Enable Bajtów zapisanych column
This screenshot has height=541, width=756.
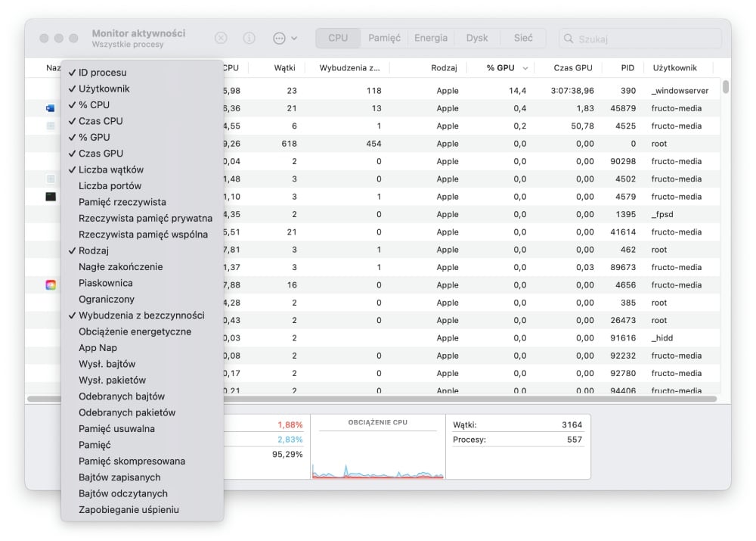pyautogui.click(x=142, y=477)
